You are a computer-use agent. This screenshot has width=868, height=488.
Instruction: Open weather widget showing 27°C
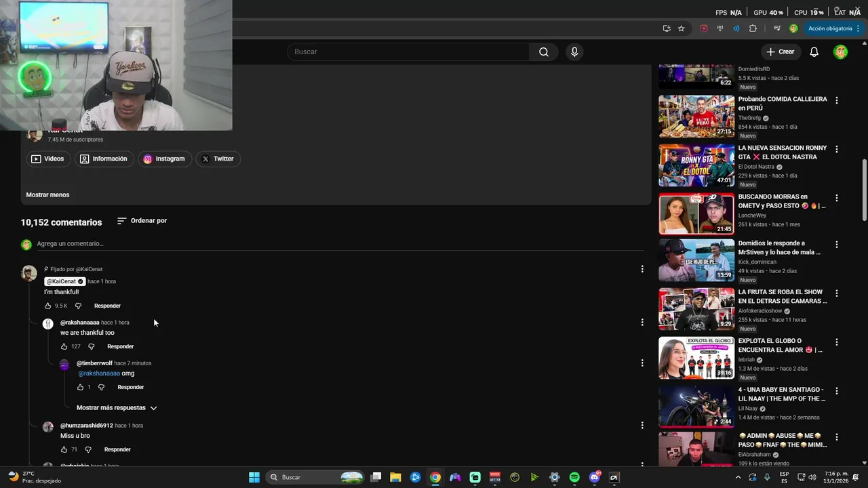34,477
